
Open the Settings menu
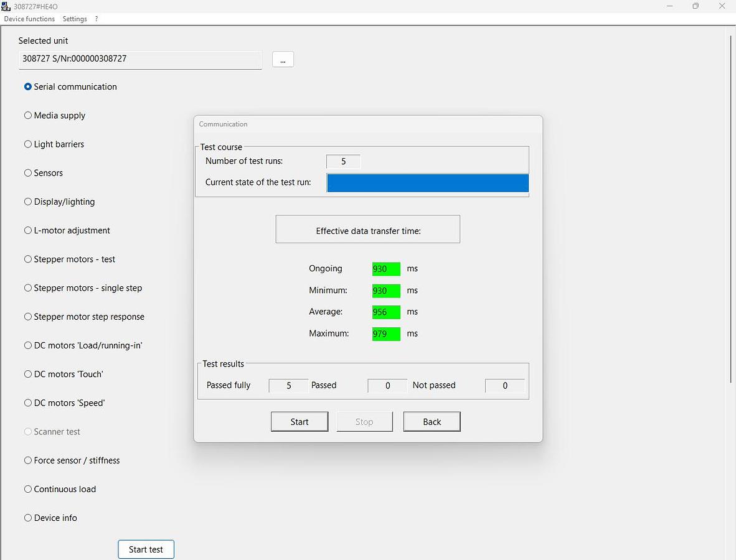click(75, 19)
